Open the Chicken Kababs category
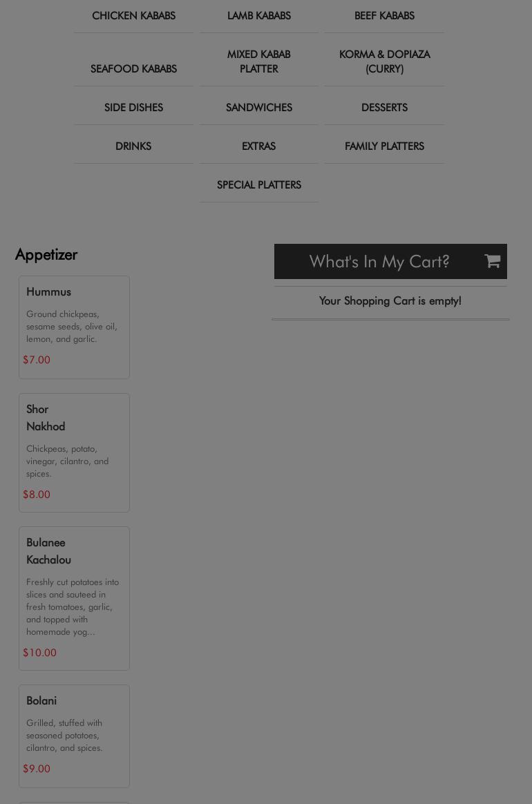Viewport: 532px width, 804px height. (133, 16)
